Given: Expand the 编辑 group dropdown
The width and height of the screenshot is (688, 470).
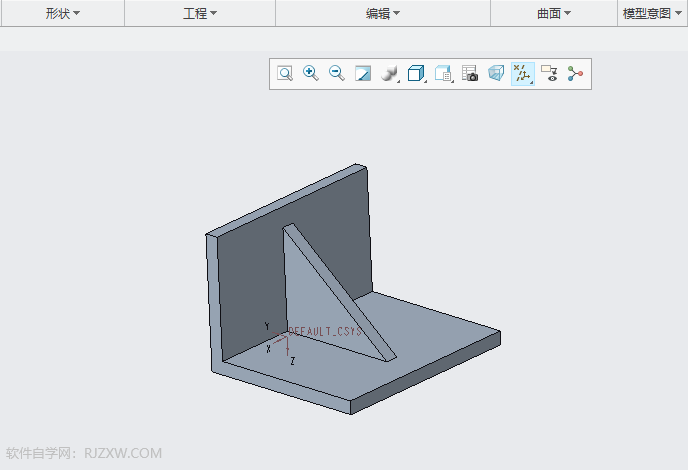Looking at the screenshot, I should click(382, 14).
